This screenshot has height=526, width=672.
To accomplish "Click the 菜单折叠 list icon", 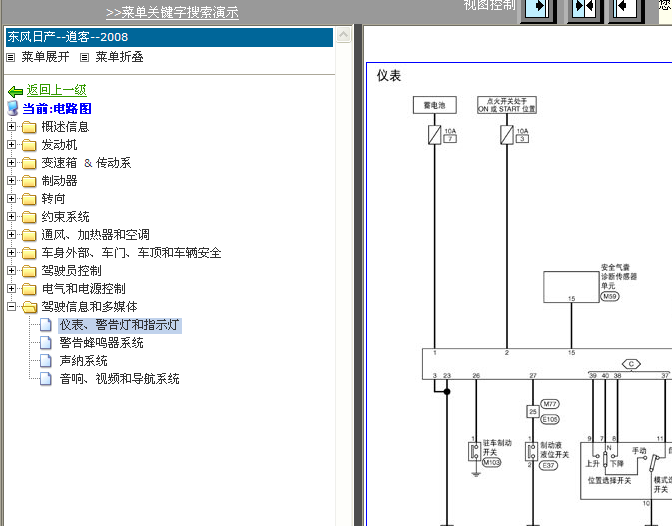I will coord(84,57).
